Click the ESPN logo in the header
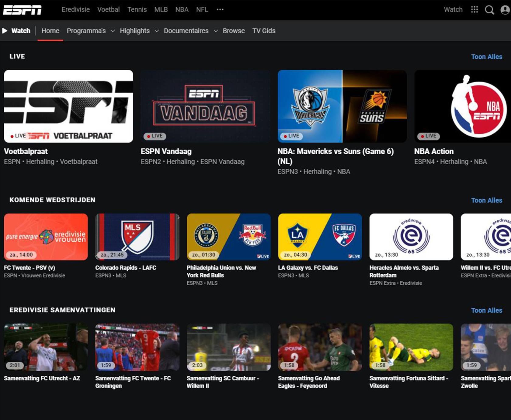The width and height of the screenshot is (511, 420). click(x=22, y=10)
